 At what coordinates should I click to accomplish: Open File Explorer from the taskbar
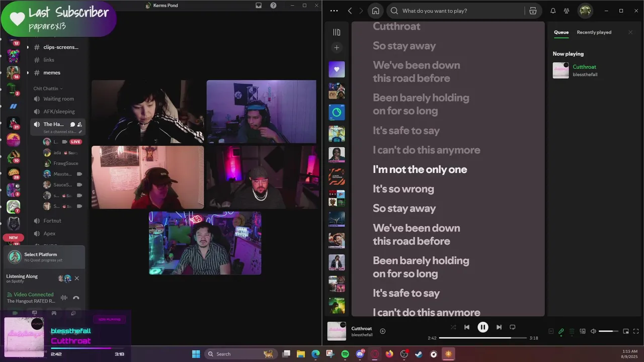point(301,354)
